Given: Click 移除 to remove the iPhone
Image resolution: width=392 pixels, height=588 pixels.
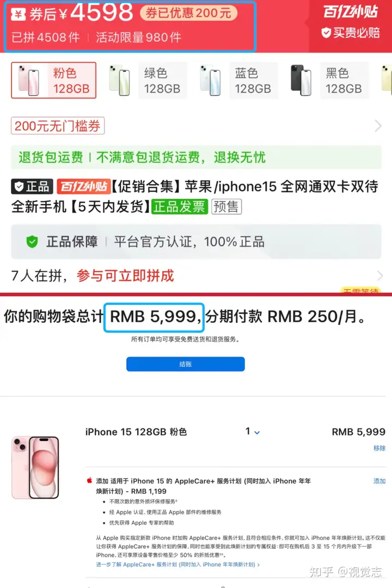Looking at the screenshot, I should (379, 448).
